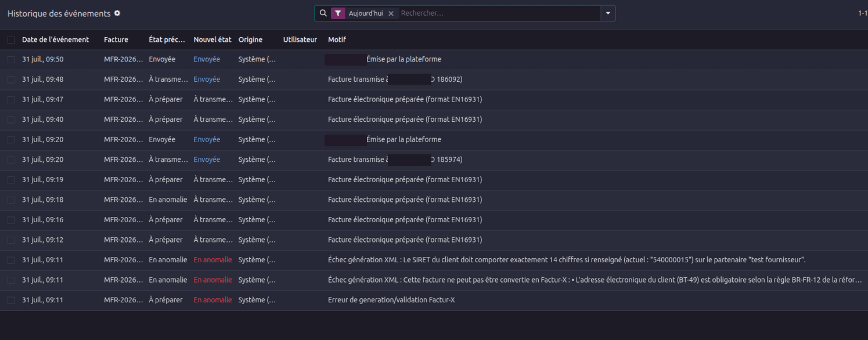Click the blue Envoyée status in 09:48 row

click(207, 79)
